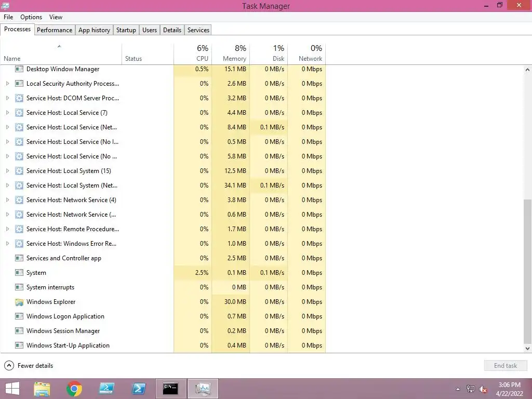
Task: Sort by the Name column header
Action: click(61, 54)
